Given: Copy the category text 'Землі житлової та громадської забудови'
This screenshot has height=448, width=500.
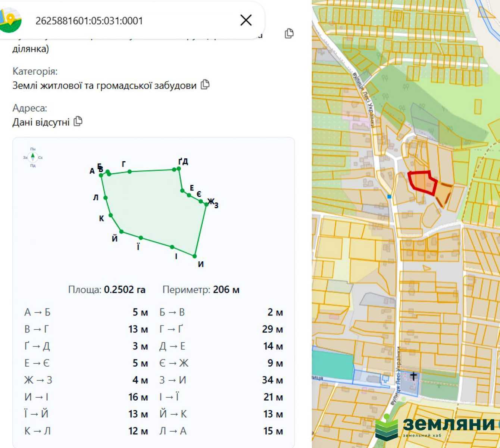Looking at the screenshot, I should pyautogui.click(x=205, y=85).
